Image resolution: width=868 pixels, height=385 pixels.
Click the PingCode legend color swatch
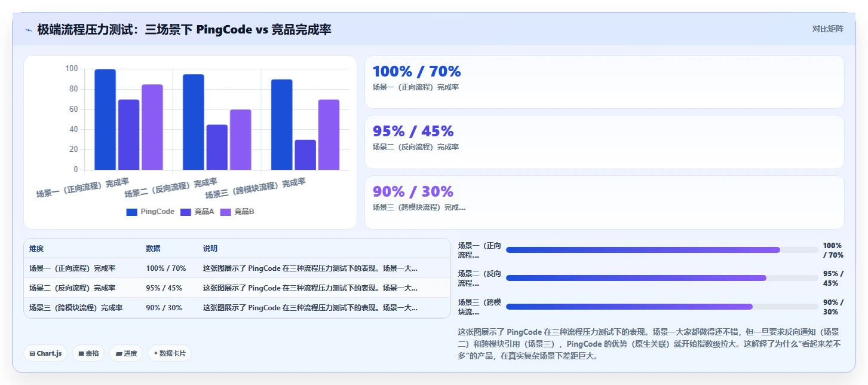[x=131, y=212]
